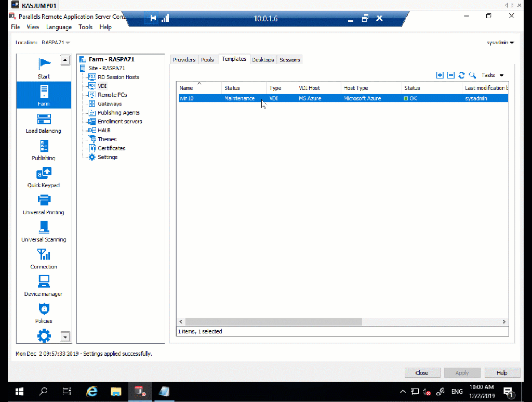
Task: Open the Quick Keypad category
Action: 44,177
